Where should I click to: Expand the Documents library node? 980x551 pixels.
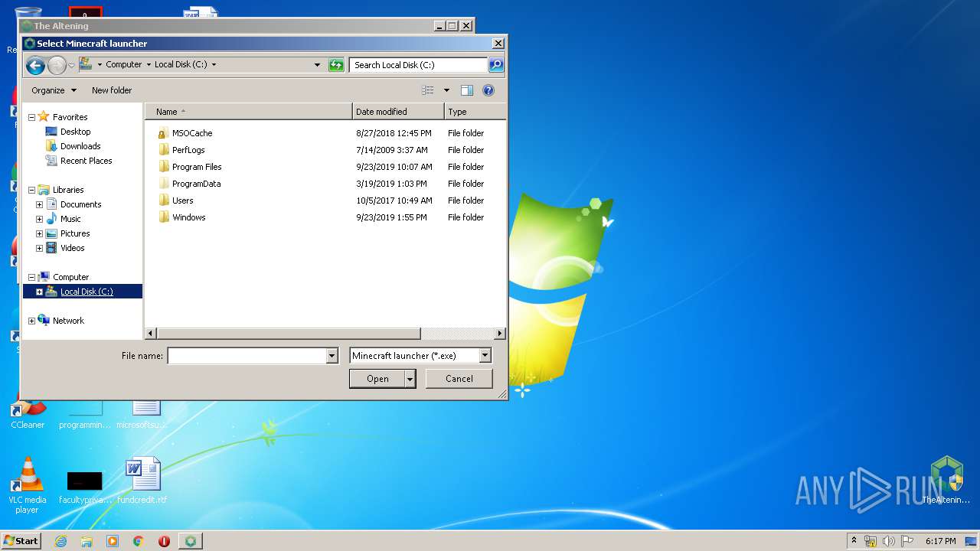[x=39, y=204]
